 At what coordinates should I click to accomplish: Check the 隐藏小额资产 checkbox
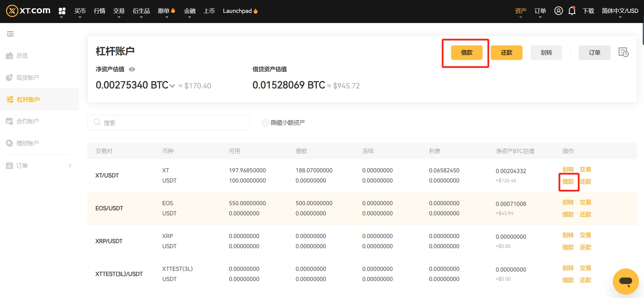click(x=265, y=123)
